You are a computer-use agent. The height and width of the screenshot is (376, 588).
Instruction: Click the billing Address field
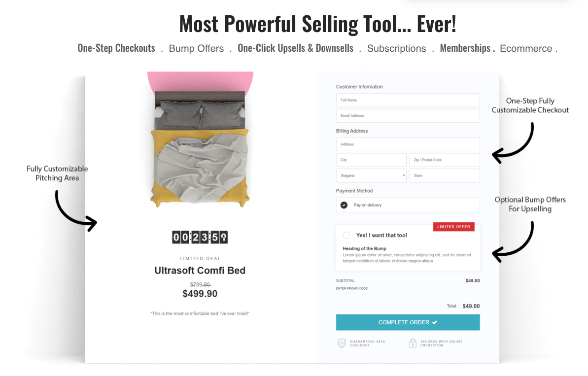408,144
